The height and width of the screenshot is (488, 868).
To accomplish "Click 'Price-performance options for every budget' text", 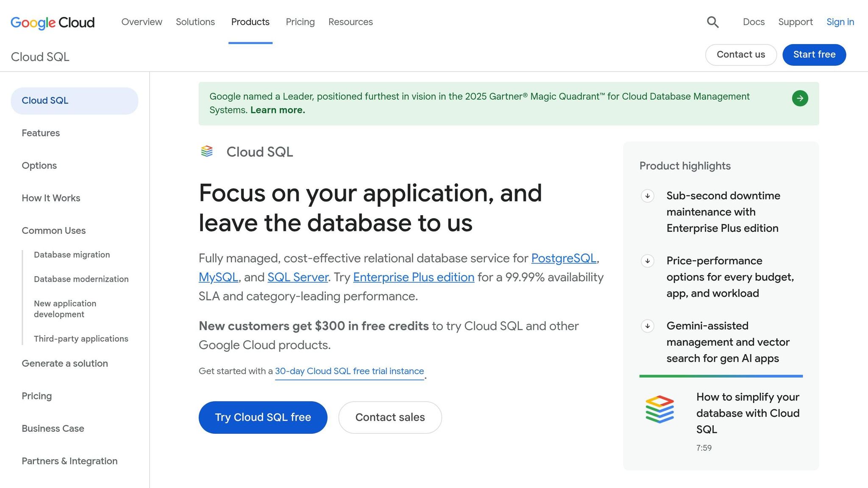I will (730, 277).
